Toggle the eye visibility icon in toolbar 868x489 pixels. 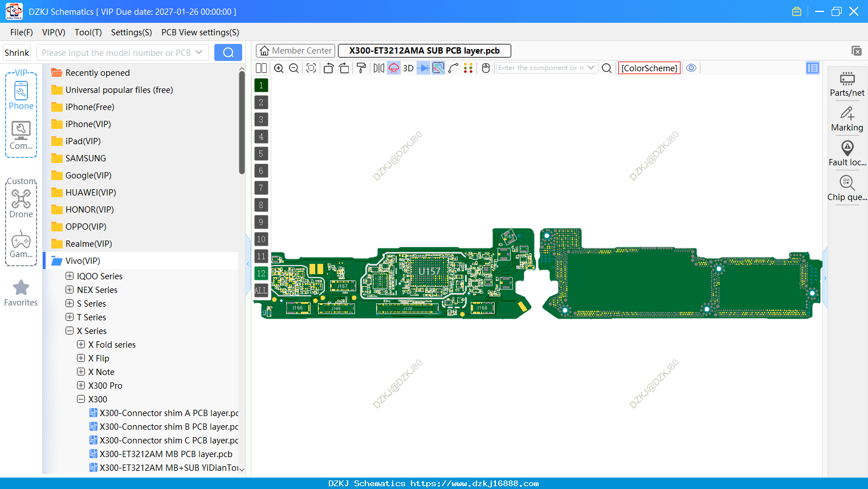tap(691, 68)
